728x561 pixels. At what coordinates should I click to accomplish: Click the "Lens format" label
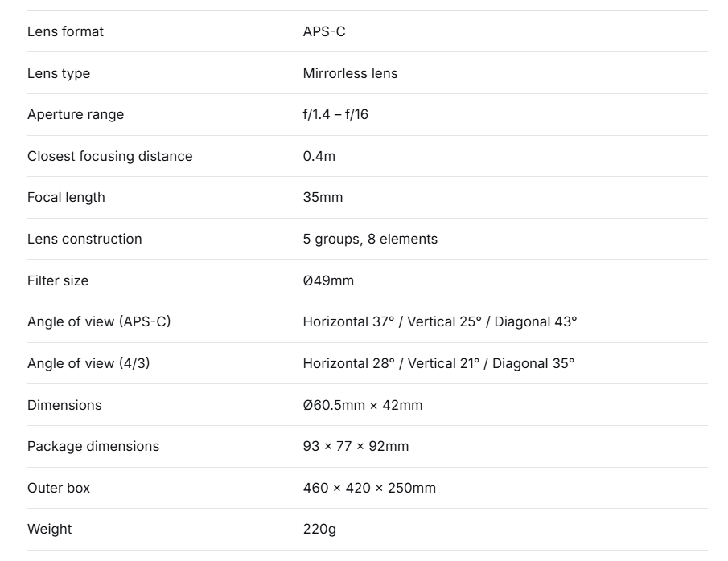65,31
